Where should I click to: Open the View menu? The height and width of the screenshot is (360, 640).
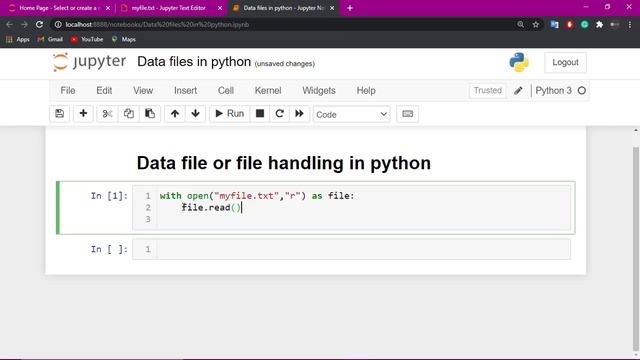pos(143,91)
